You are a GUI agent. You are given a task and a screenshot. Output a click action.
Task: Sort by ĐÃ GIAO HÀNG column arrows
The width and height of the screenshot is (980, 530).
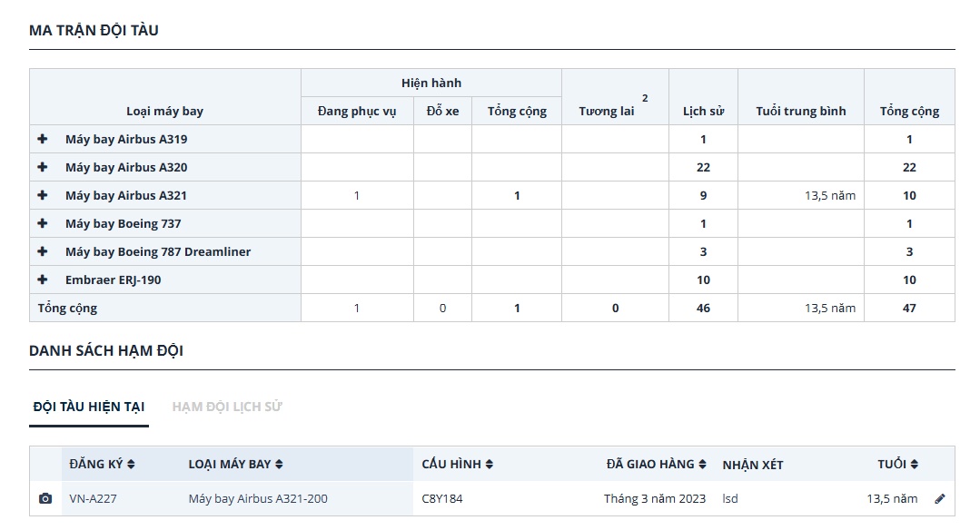click(x=702, y=464)
